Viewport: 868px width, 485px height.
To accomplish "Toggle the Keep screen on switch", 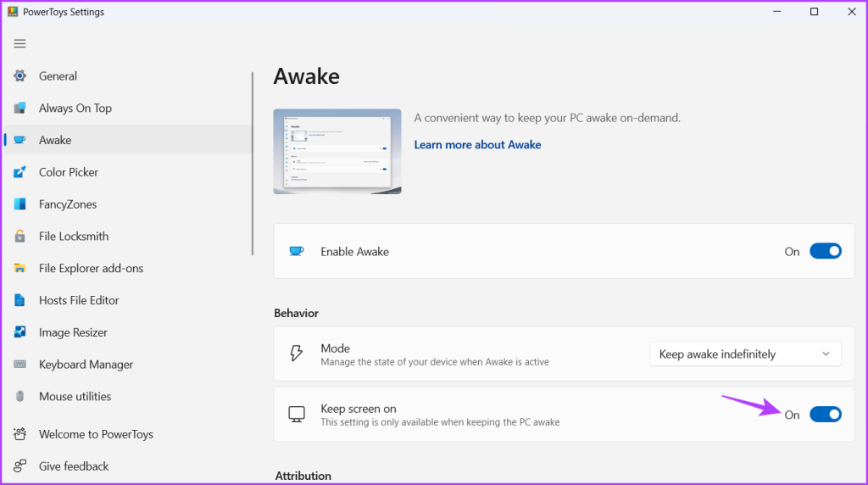I will point(826,415).
